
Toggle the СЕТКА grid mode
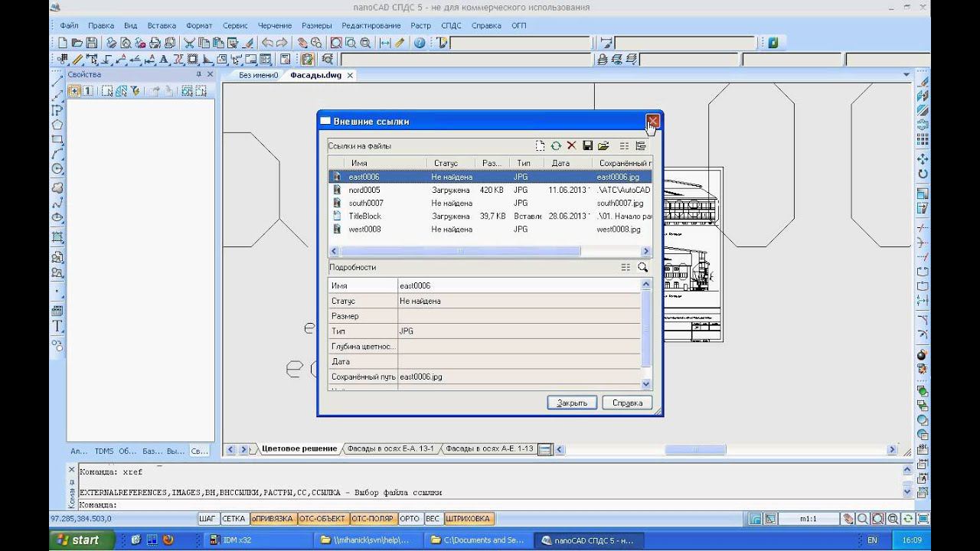pyautogui.click(x=234, y=519)
